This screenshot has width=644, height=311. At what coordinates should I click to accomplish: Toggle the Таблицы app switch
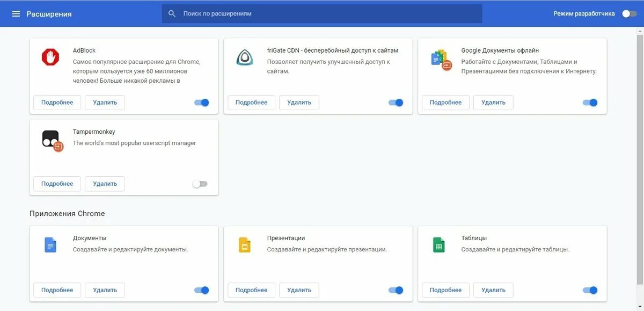(590, 290)
